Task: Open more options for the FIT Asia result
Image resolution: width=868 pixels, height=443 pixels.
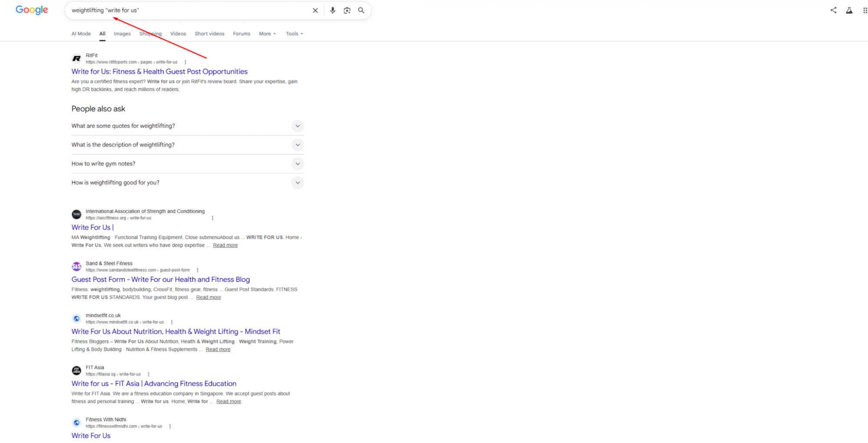Action: (149, 374)
